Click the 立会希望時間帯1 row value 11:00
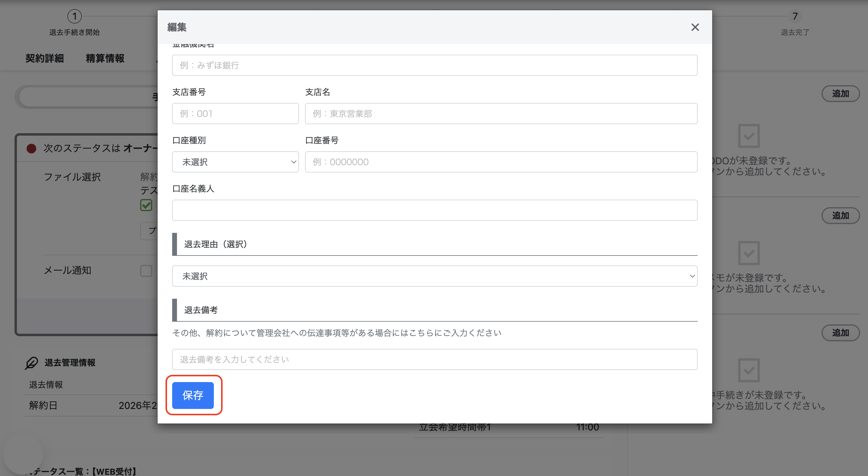Screen dimensions: 868x476 click(587, 427)
